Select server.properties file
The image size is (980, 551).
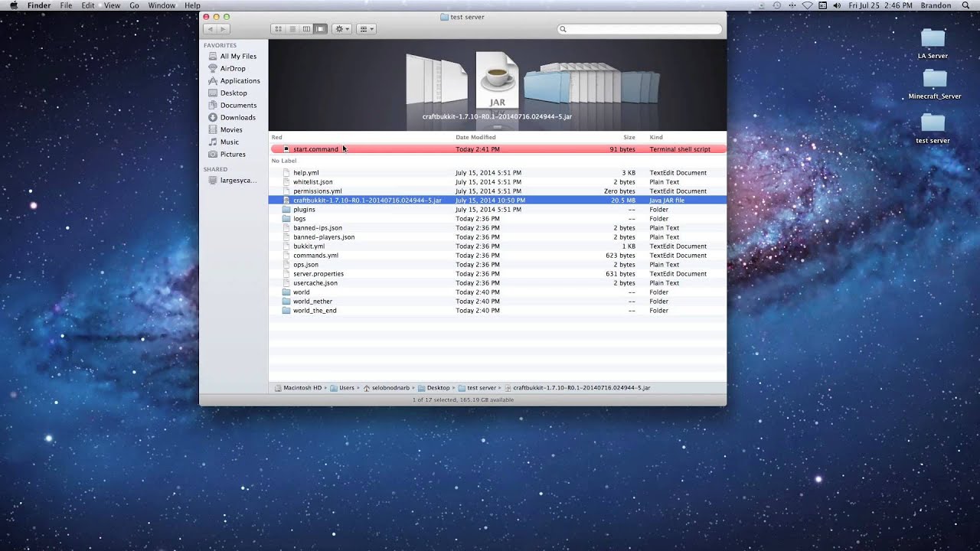[x=498, y=273]
